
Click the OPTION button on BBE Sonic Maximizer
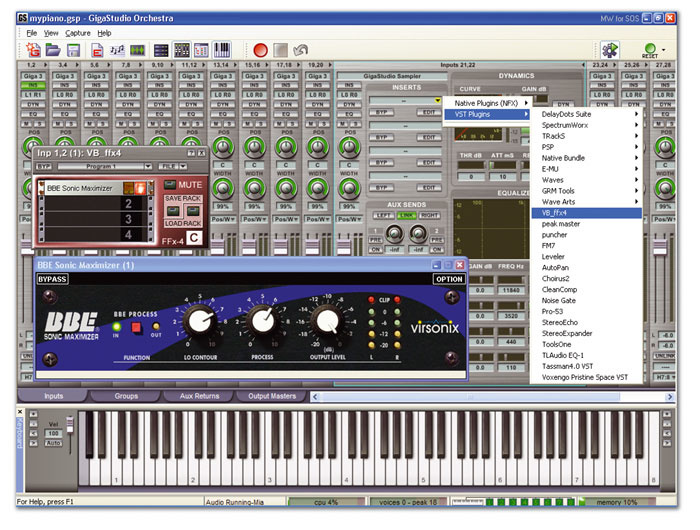pos(449,279)
